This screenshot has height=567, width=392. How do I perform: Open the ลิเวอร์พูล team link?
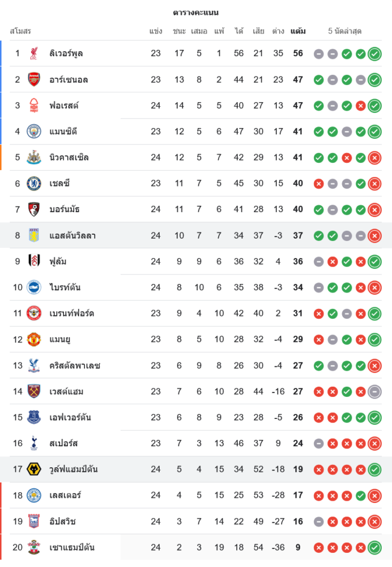click(x=66, y=54)
